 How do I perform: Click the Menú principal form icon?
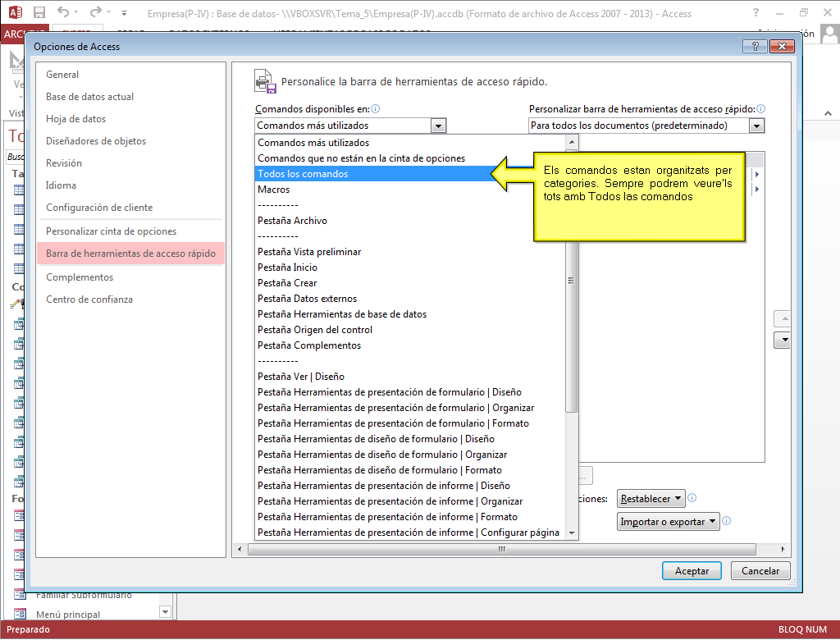[x=20, y=614]
